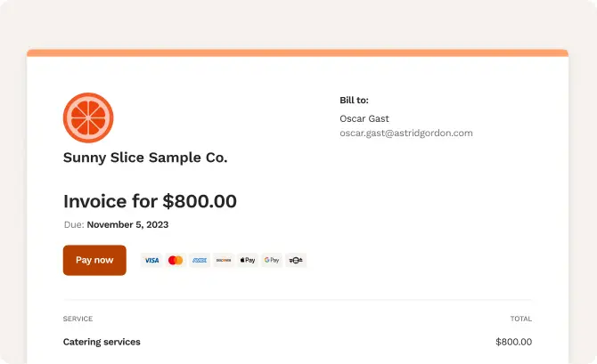The image size is (597, 364).
Task: Select the Visa card icon
Action: coord(151,260)
